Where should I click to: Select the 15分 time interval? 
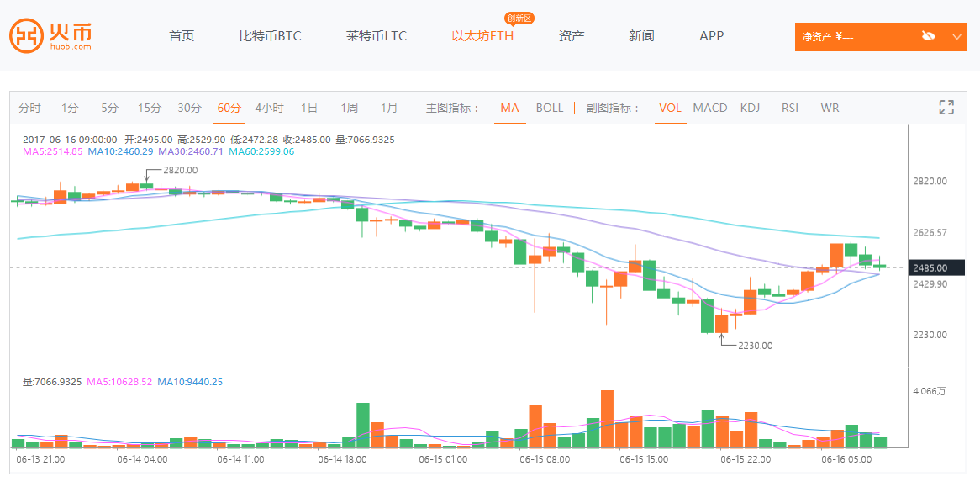coord(150,108)
